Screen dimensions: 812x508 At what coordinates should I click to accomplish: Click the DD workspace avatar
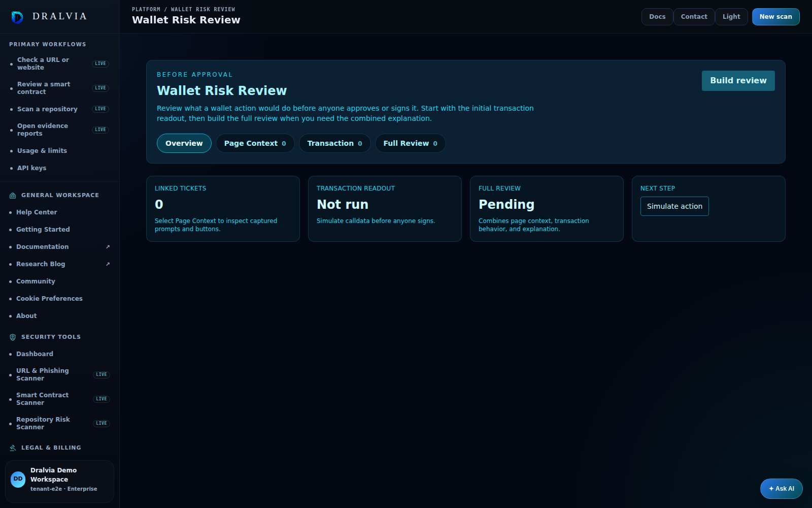[18, 480]
